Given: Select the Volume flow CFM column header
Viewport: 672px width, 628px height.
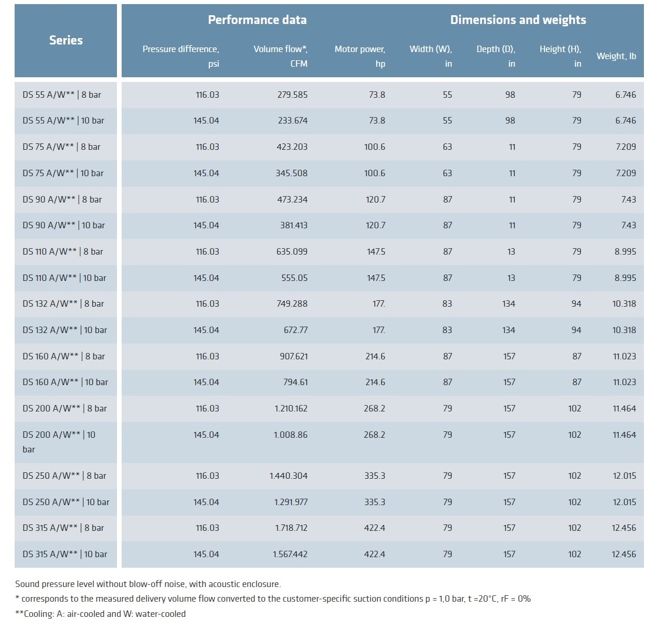Looking at the screenshot, I should click(280, 56).
